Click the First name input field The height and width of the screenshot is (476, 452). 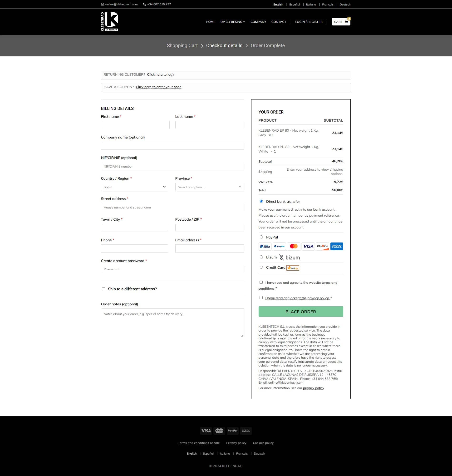tap(135, 125)
